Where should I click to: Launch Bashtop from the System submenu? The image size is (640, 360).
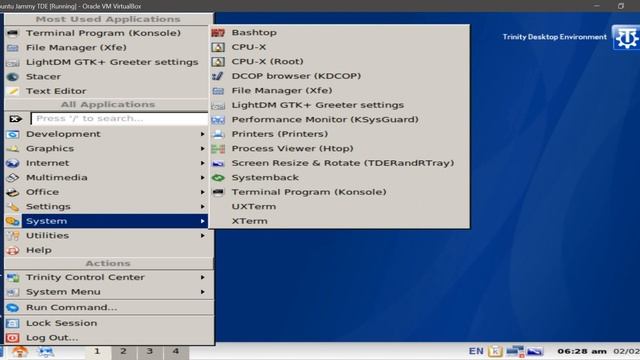(339, 33)
